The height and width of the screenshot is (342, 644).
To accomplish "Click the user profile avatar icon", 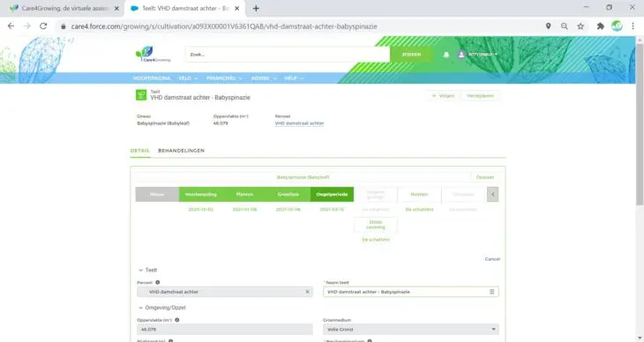I will pyautogui.click(x=461, y=55).
